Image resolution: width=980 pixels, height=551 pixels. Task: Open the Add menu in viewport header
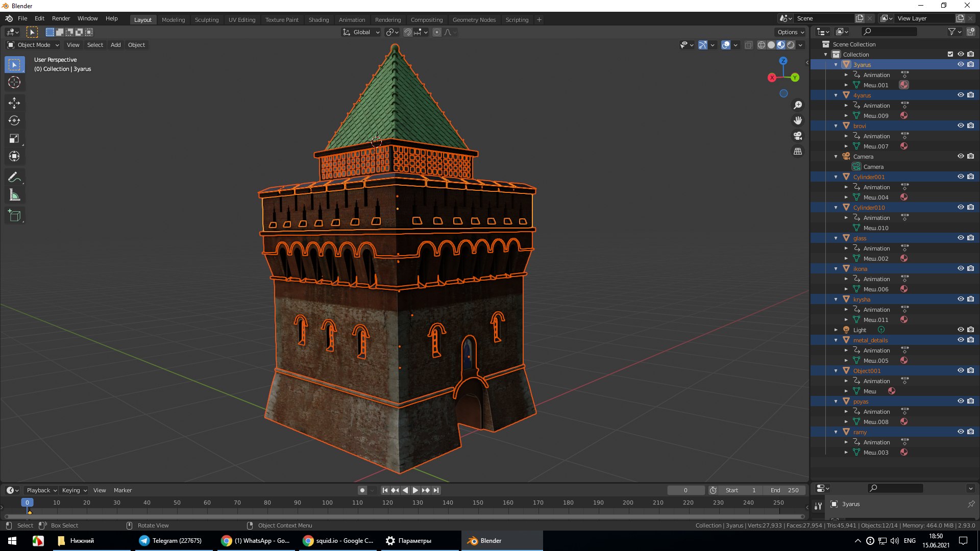(x=116, y=45)
